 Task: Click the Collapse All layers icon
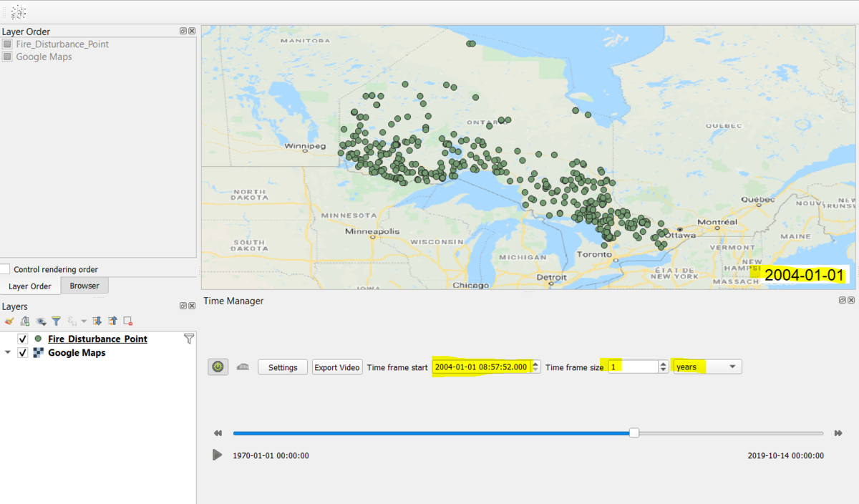[x=112, y=321]
